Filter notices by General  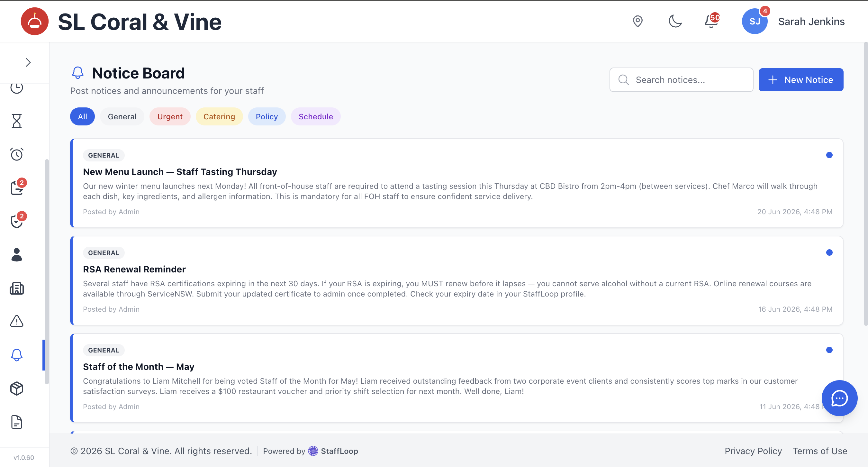122,117
